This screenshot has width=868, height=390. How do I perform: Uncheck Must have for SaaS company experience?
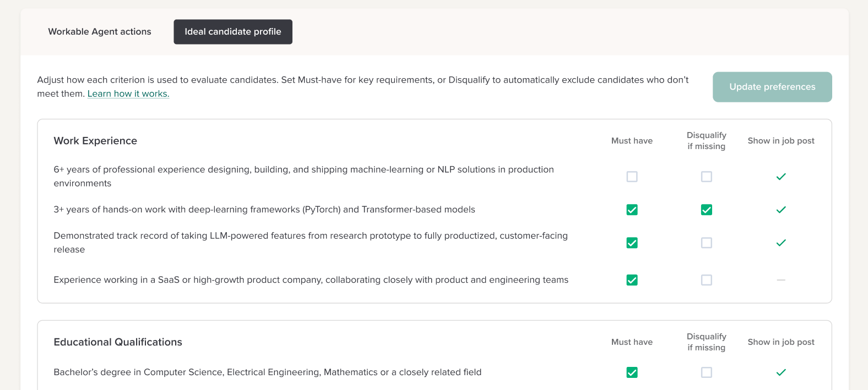[632, 280]
